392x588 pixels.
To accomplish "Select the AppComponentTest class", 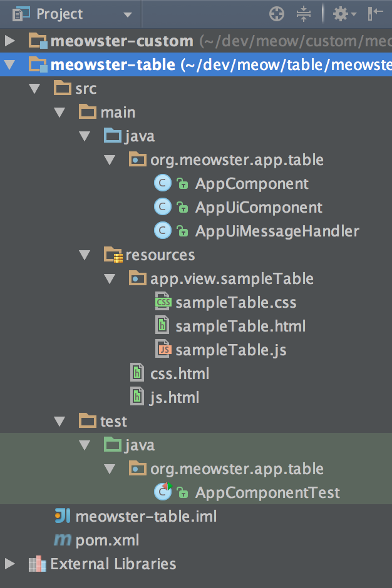I will pyautogui.click(x=267, y=492).
